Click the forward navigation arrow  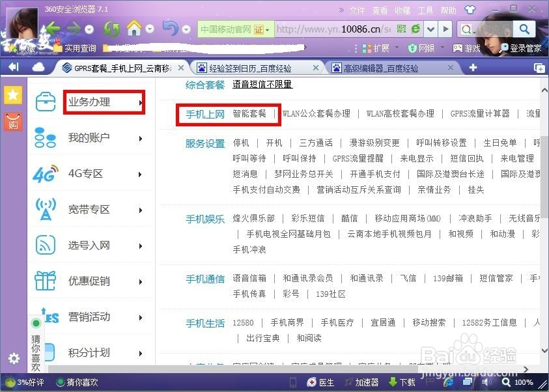pos(73,29)
